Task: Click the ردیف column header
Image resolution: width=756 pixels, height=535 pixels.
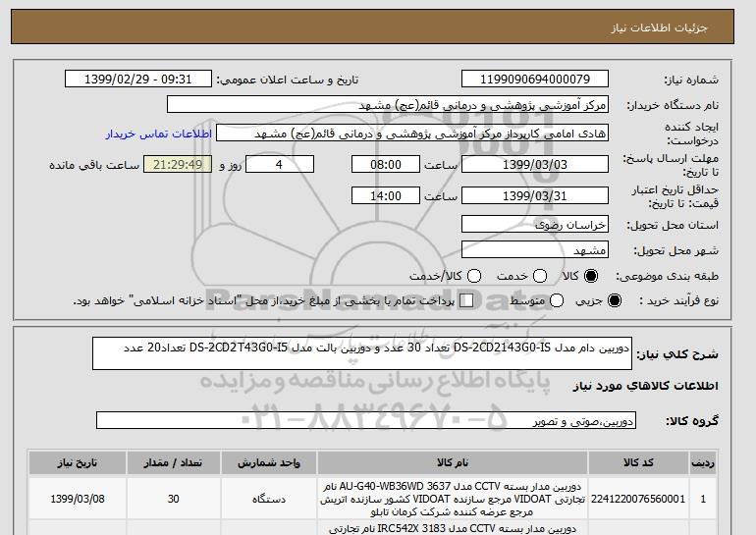Action: pos(703,462)
